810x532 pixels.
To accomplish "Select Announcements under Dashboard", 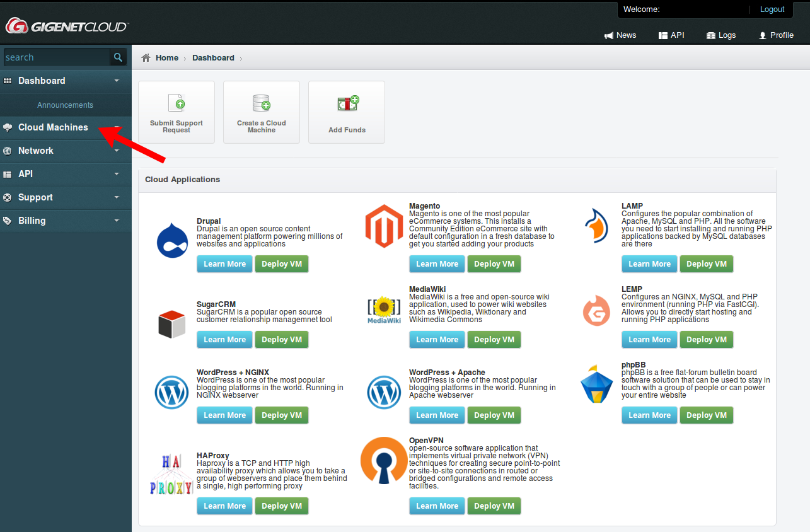I will tap(65, 105).
